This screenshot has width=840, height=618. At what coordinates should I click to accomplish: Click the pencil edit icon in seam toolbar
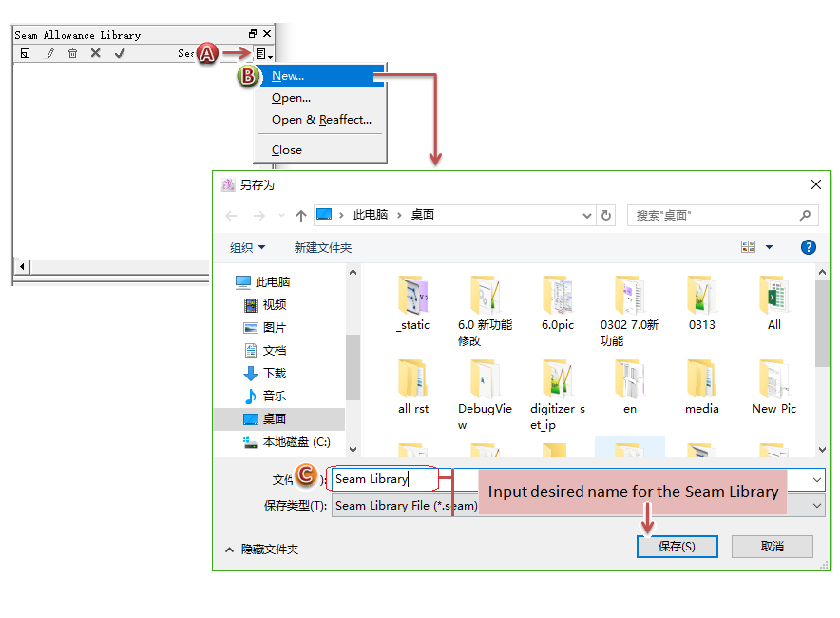coord(50,54)
